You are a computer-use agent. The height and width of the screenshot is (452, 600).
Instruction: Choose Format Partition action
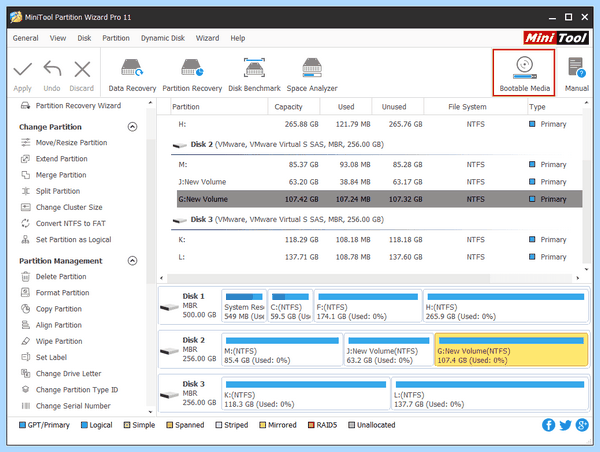pos(62,293)
